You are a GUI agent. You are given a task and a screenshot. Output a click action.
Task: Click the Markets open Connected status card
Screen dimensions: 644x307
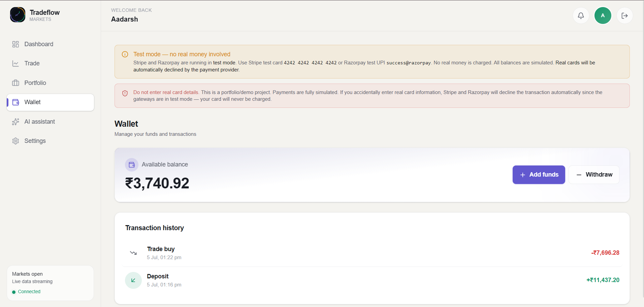[50, 283]
